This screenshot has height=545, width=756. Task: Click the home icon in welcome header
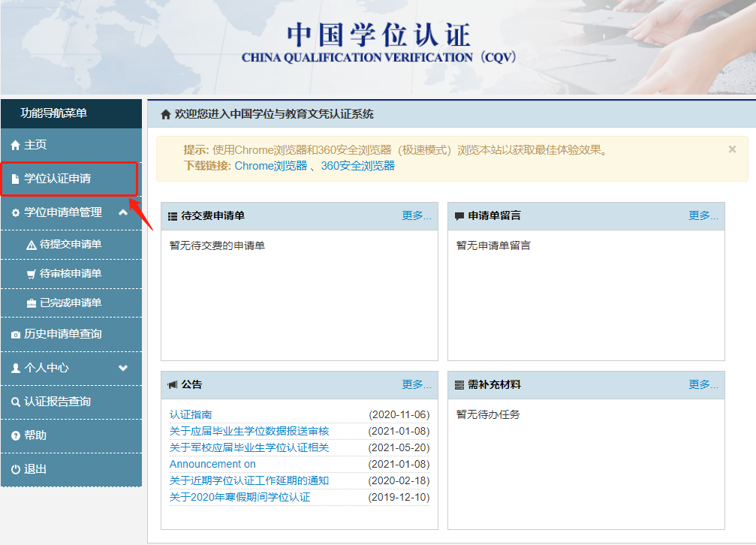coord(166,114)
